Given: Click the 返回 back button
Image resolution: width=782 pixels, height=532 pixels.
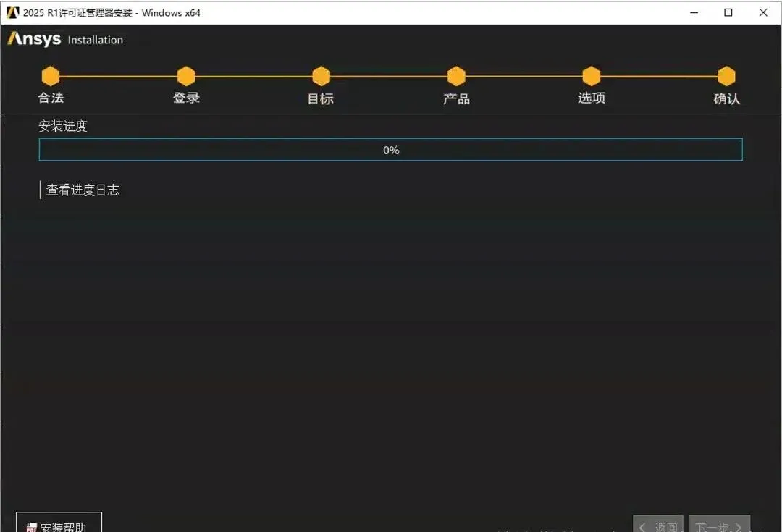Looking at the screenshot, I should 658,524.
